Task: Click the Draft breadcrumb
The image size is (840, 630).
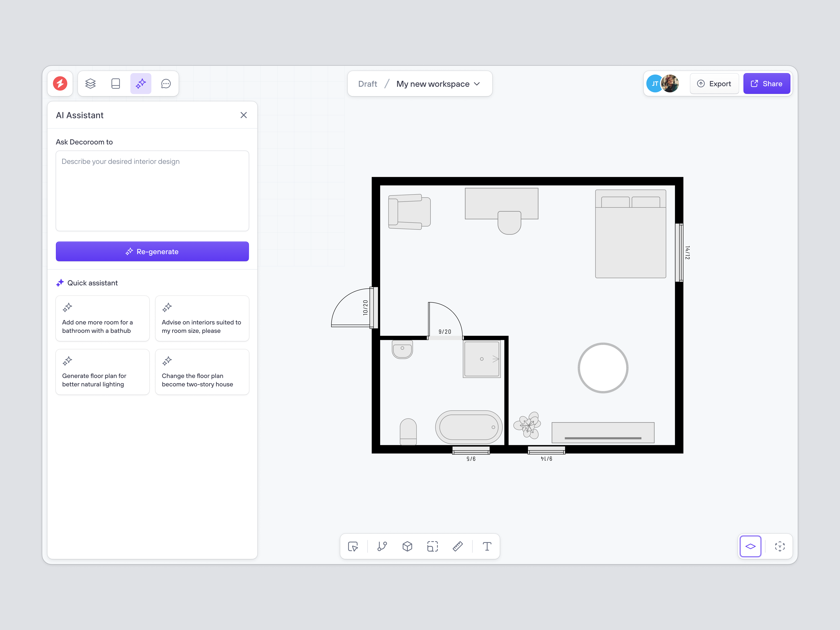Action: (x=367, y=84)
